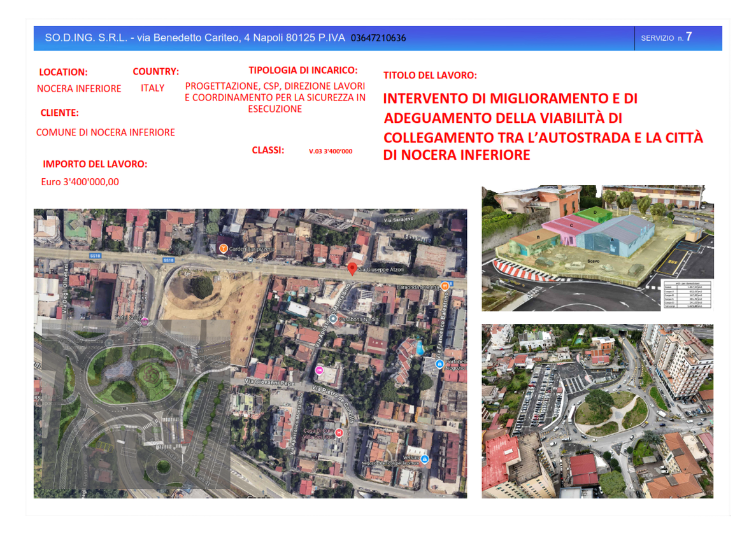Click the pink map marker near Via Giovanni Pepe
756x534 pixels.
pos(318,370)
